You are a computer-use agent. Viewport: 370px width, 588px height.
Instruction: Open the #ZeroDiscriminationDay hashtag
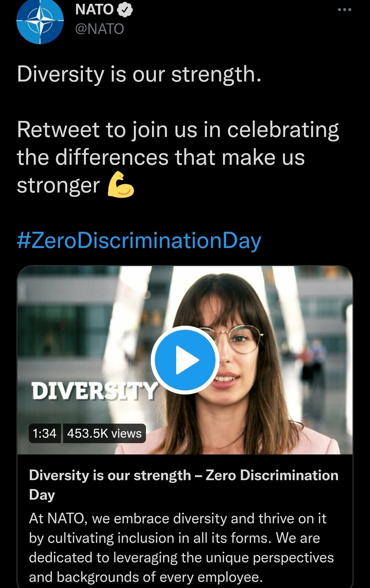139,240
